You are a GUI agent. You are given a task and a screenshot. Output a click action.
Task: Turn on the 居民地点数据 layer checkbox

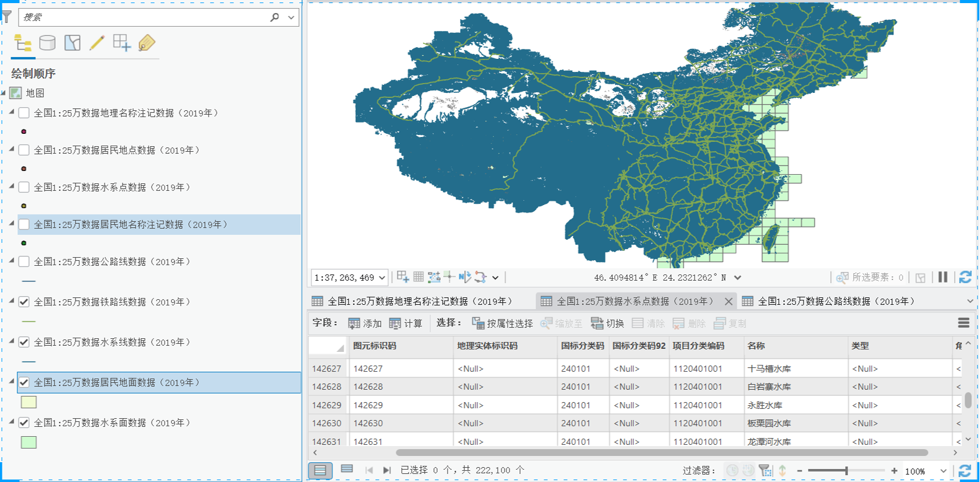(x=24, y=150)
